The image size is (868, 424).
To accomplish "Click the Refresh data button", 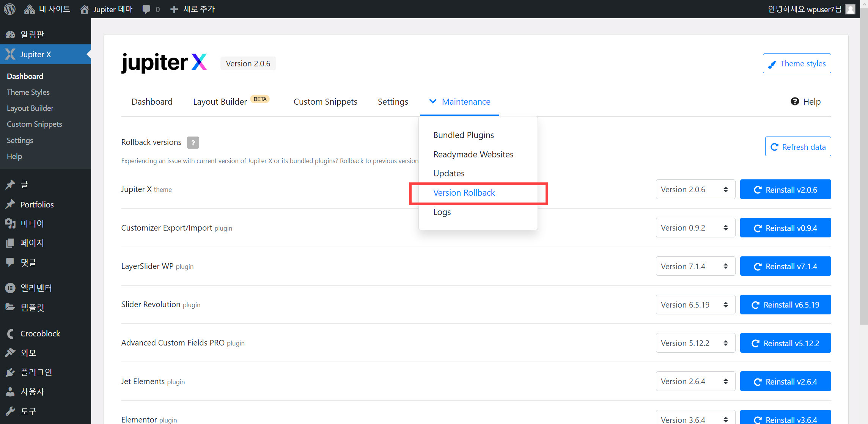I will click(x=798, y=147).
